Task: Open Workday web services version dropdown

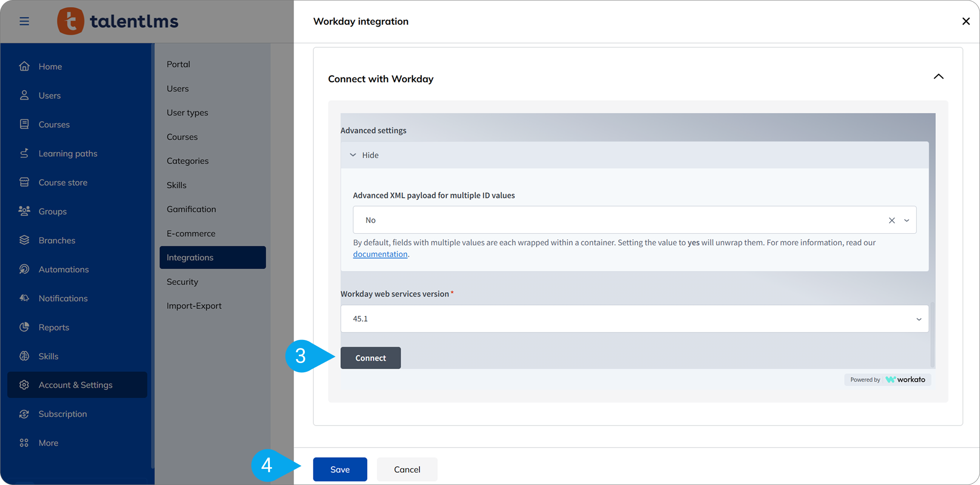Action: pyautogui.click(x=919, y=319)
